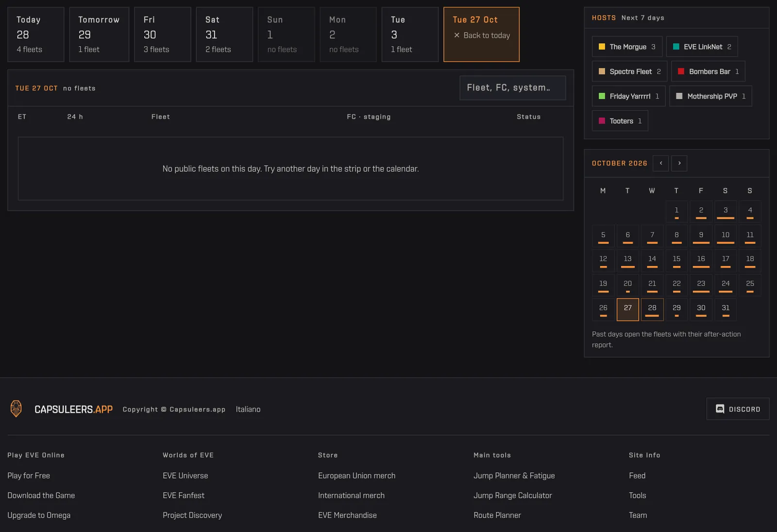
Task: Pick October 27 in the calendar
Action: click(x=627, y=310)
